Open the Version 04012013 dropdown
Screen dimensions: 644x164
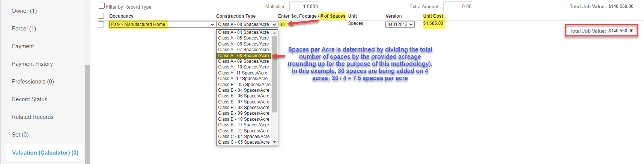(400, 24)
